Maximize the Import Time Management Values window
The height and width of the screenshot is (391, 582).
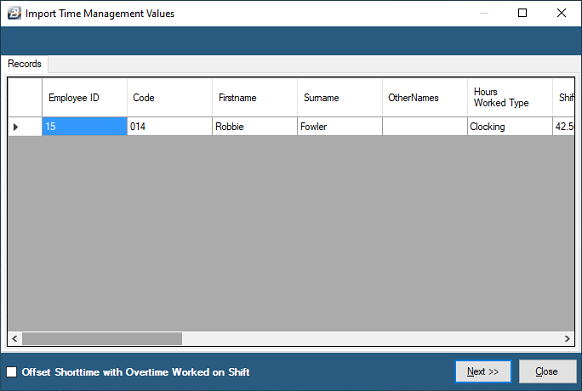click(x=522, y=13)
